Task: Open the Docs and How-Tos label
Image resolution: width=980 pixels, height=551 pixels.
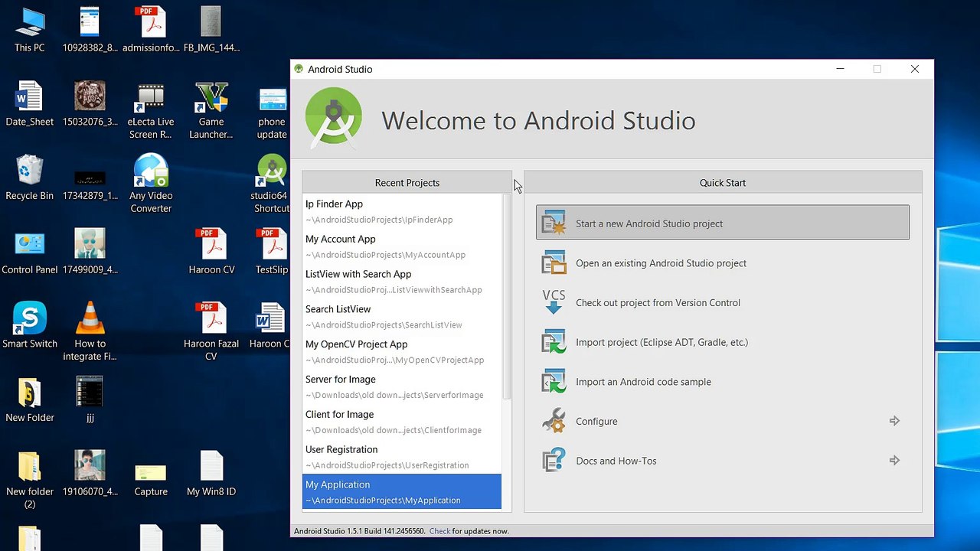Action: click(x=616, y=461)
